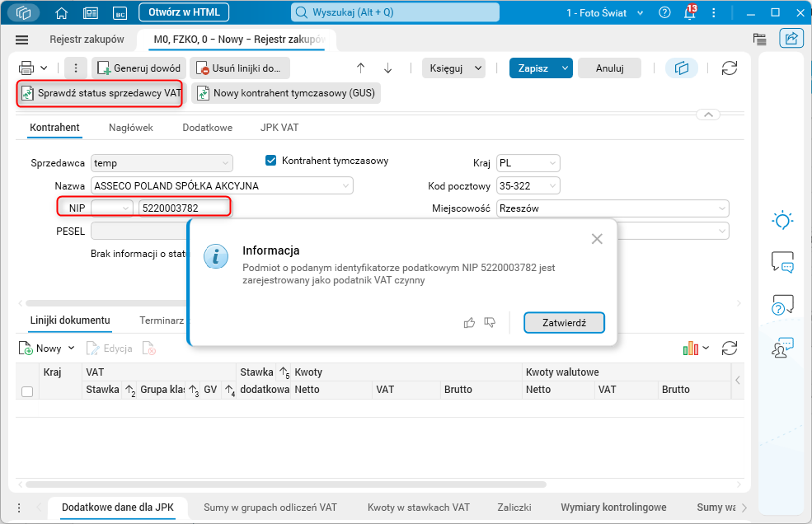Click the bottom horizontal scrollbar of lines grid
The image size is (812, 524).
(x=286, y=484)
